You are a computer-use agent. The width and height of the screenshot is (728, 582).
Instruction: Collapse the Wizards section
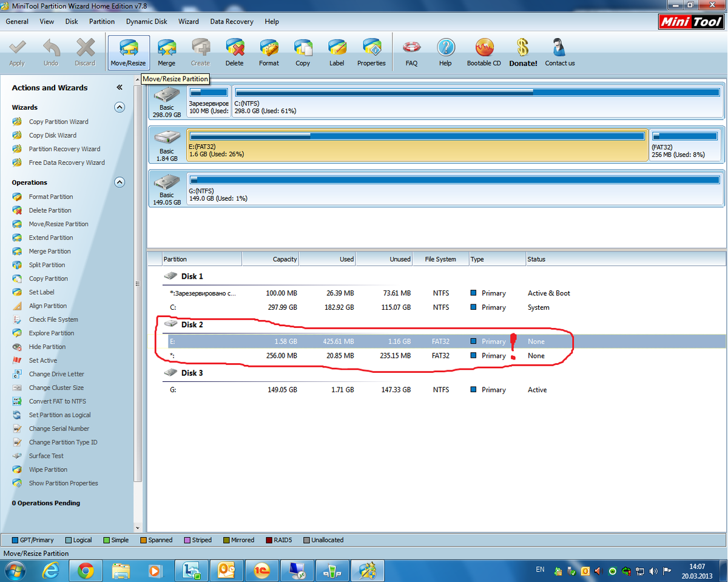[120, 107]
